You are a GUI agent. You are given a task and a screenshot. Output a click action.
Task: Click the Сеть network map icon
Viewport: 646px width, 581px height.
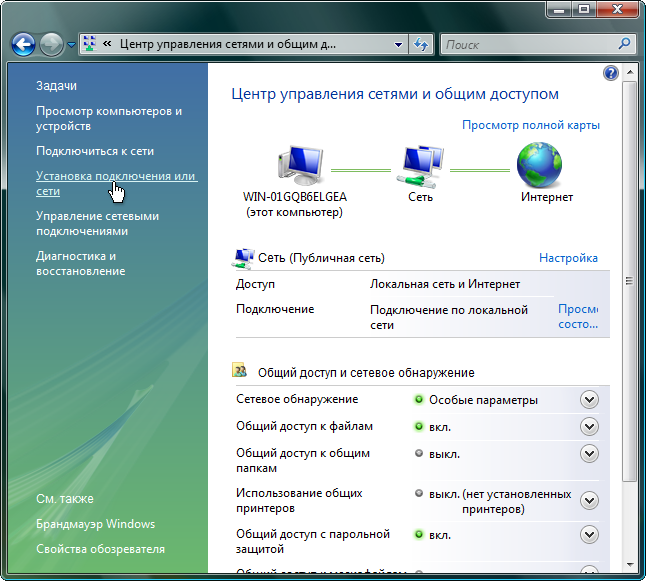coord(420,166)
